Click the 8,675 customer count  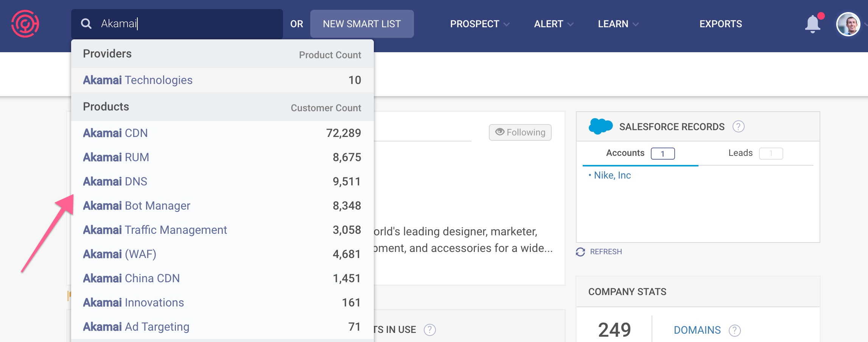[347, 157]
